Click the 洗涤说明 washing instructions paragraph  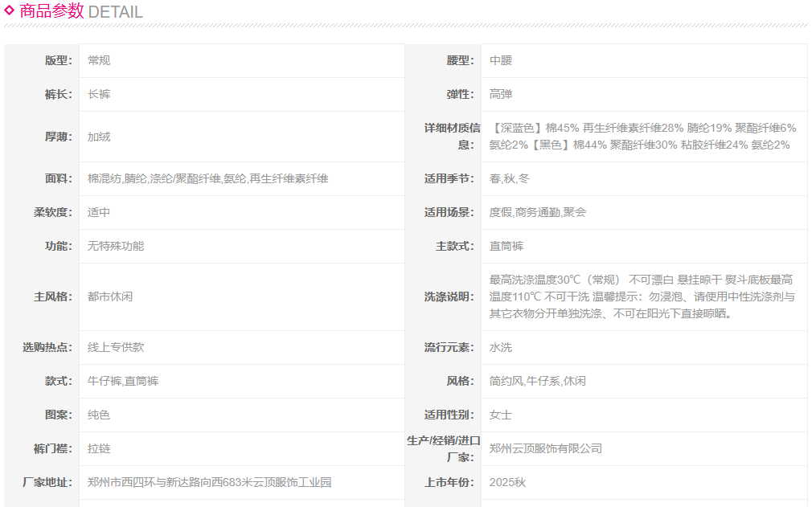[x=642, y=296]
